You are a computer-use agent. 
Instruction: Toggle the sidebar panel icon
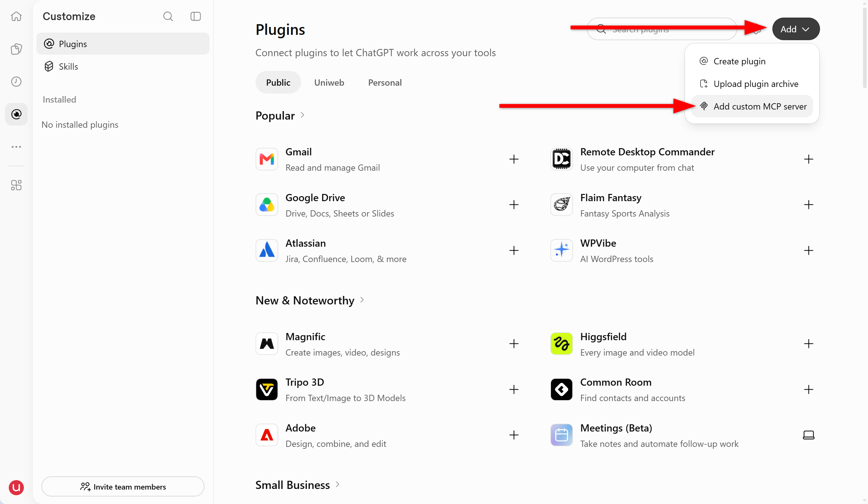point(196,16)
